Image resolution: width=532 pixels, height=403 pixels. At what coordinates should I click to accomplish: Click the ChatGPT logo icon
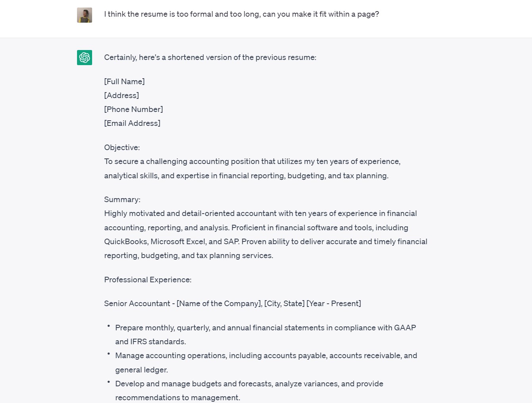[x=85, y=58]
